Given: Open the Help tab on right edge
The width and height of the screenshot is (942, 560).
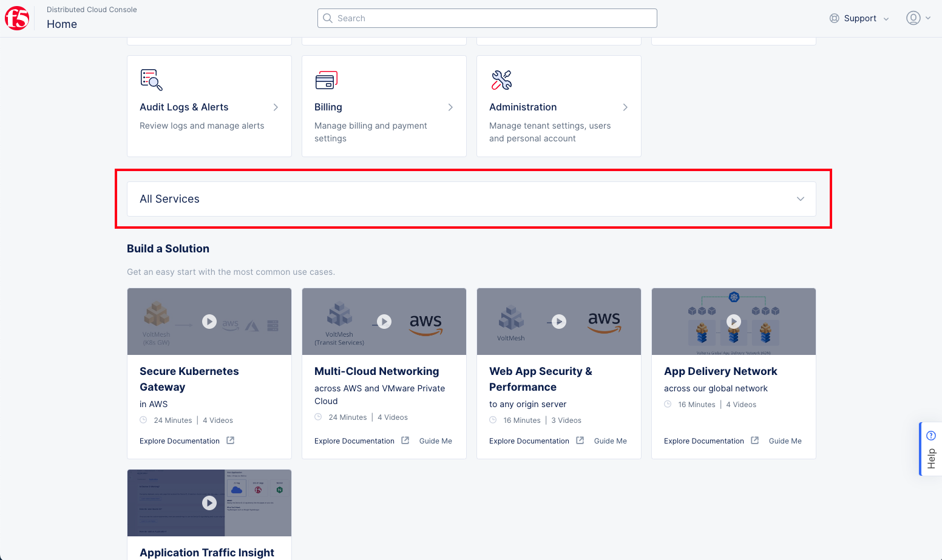Looking at the screenshot, I should click(932, 448).
